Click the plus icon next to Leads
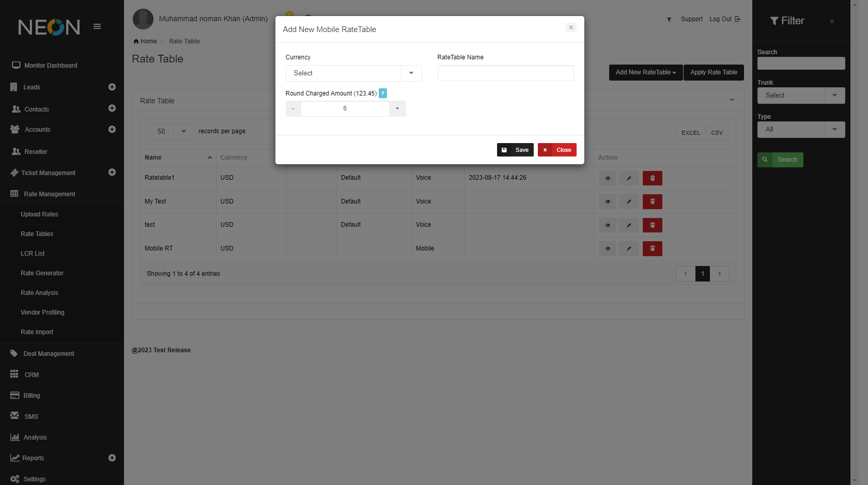868x485 pixels. (112, 87)
